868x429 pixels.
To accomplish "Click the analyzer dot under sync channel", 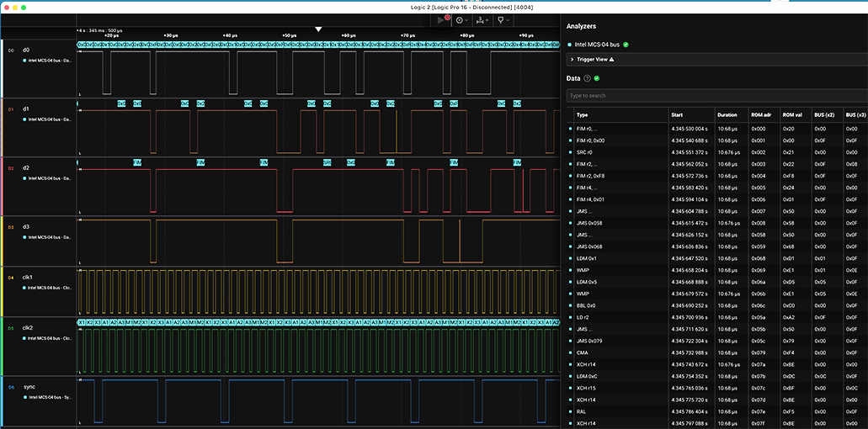I will coord(25,397).
